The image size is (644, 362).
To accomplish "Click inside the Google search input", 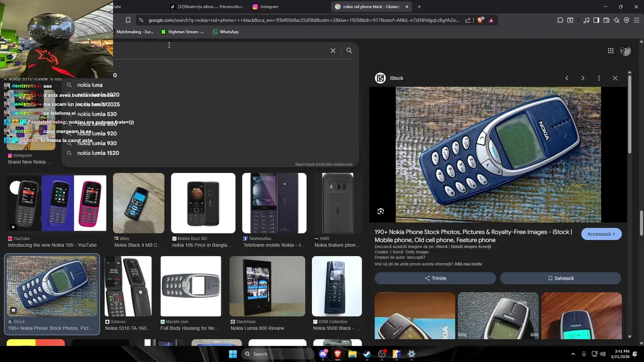I will coord(221,50).
